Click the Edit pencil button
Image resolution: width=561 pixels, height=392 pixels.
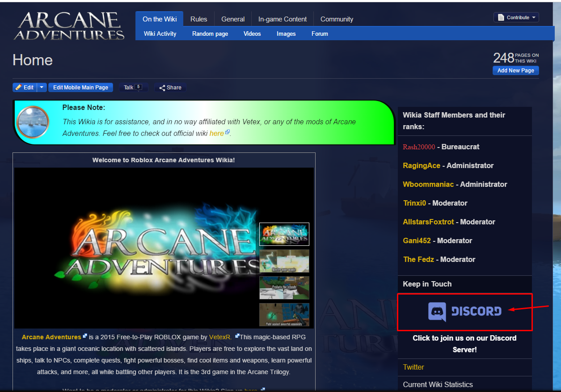tap(24, 88)
